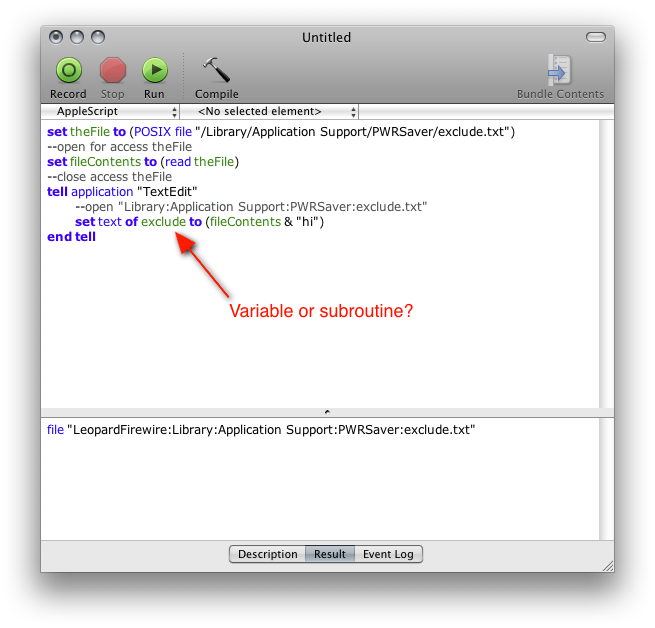Switch to the Description tab
This screenshot has width=655, height=628.
[x=268, y=554]
